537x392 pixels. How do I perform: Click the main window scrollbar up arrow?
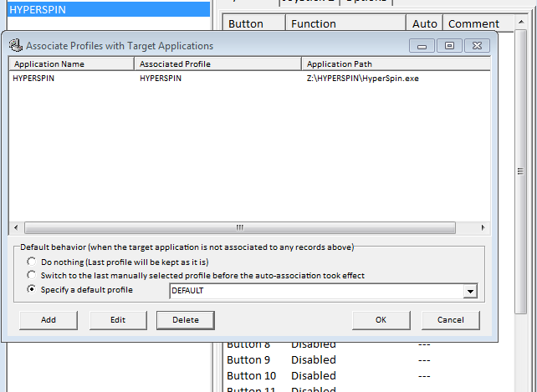pos(521,22)
